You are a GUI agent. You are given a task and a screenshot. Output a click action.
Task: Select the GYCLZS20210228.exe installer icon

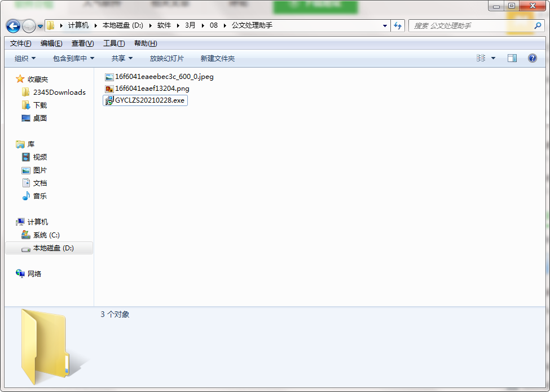point(109,100)
